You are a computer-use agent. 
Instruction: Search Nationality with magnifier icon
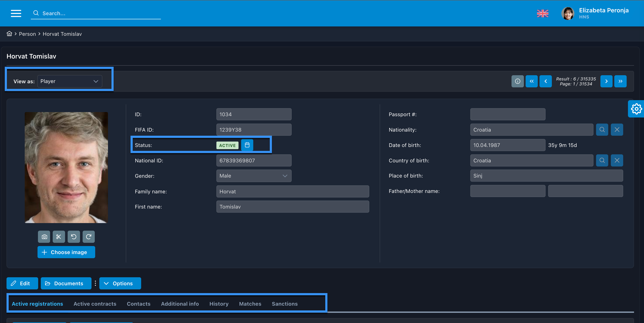click(x=602, y=129)
